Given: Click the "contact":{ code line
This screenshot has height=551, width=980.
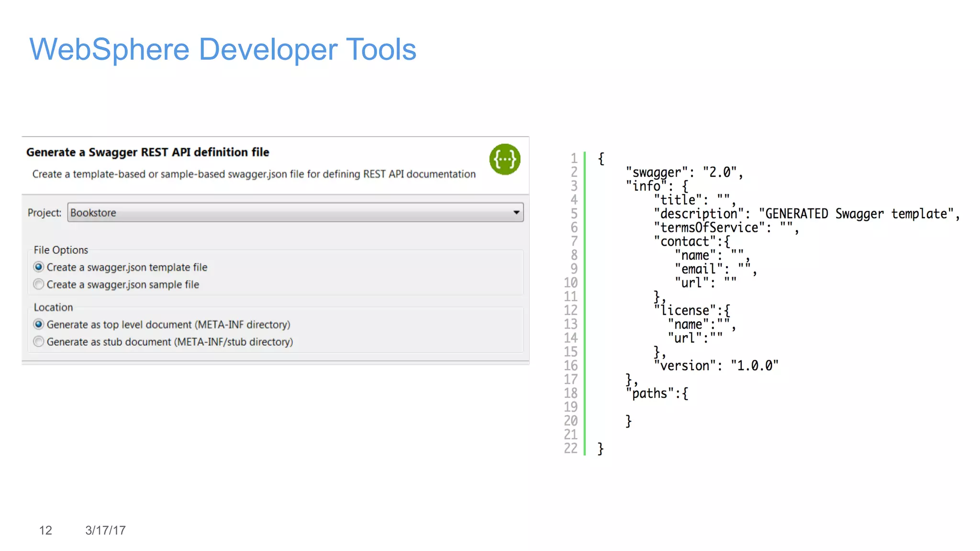Looking at the screenshot, I should [692, 242].
